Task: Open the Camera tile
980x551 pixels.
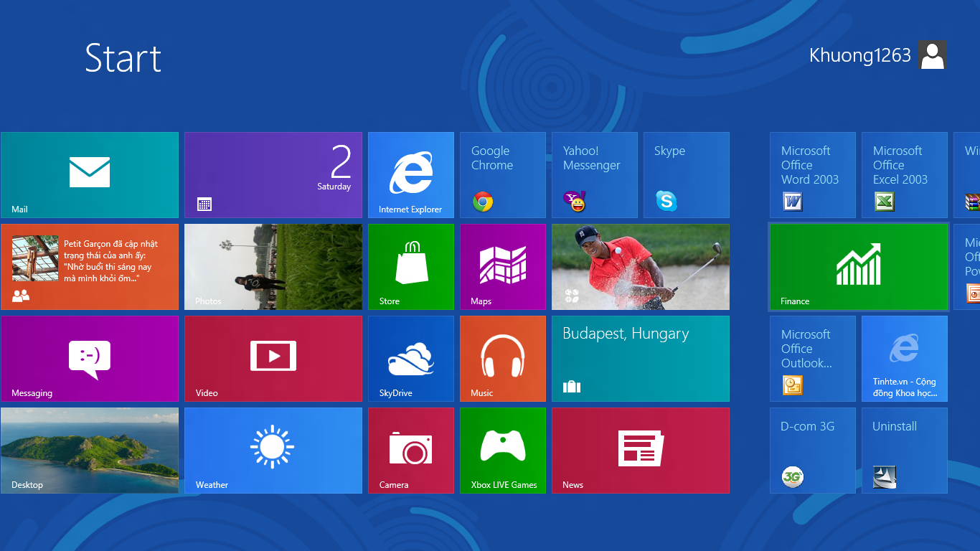Action: [411, 451]
